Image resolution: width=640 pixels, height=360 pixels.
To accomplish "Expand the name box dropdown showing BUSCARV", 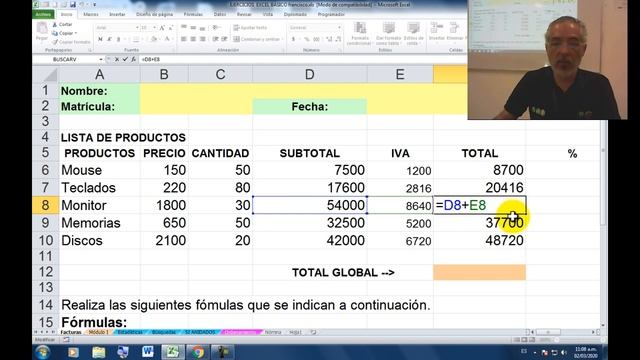I will (101, 59).
